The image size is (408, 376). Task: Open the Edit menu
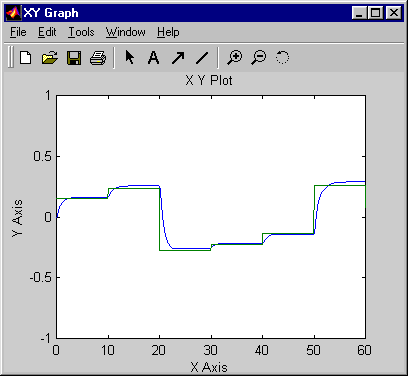[x=47, y=32]
